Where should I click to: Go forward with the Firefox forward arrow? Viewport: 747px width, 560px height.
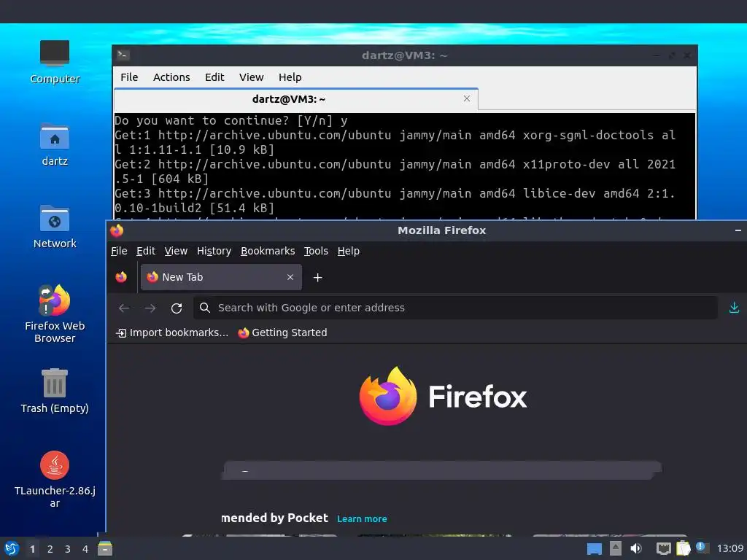[150, 308]
